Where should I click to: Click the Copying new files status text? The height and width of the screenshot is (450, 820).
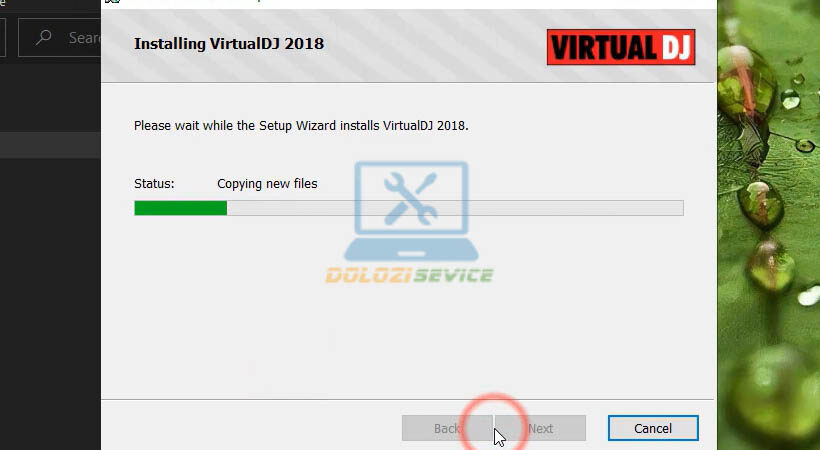click(267, 184)
